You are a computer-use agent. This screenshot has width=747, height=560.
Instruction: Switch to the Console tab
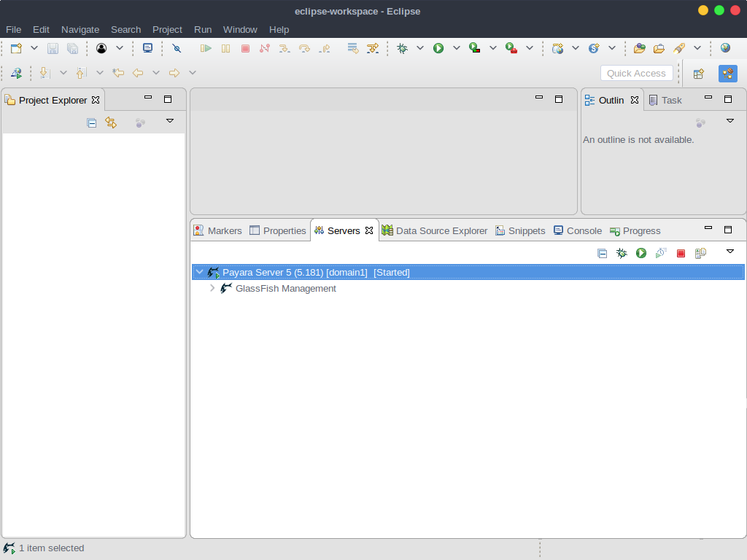(x=578, y=230)
